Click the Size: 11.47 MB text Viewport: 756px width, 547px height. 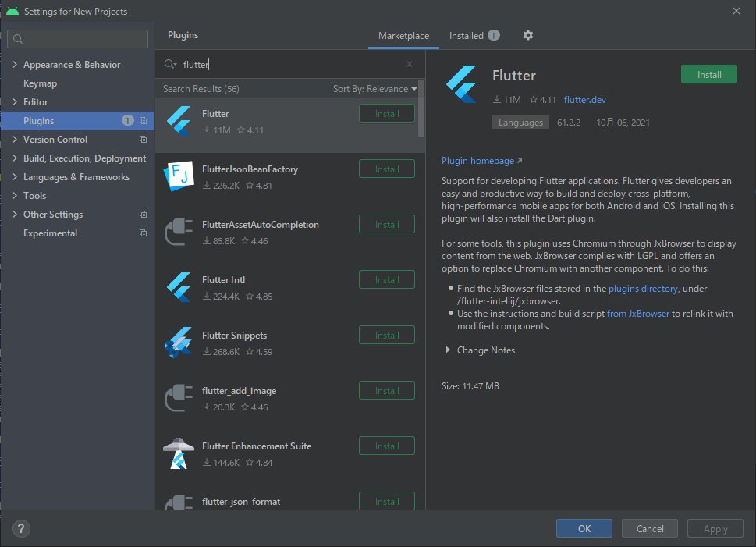[x=470, y=386]
